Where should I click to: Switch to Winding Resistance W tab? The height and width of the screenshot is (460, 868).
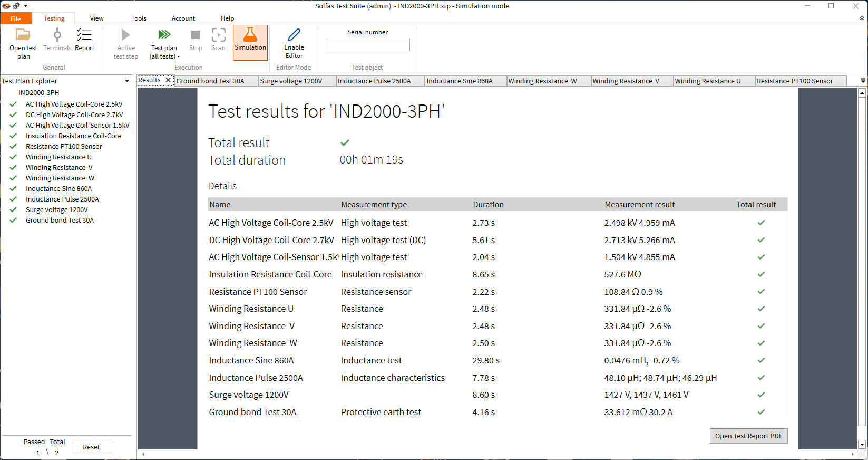[549, 81]
